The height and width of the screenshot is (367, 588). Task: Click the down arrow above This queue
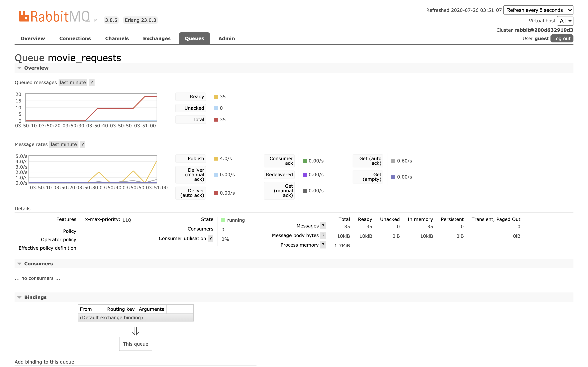point(136,331)
